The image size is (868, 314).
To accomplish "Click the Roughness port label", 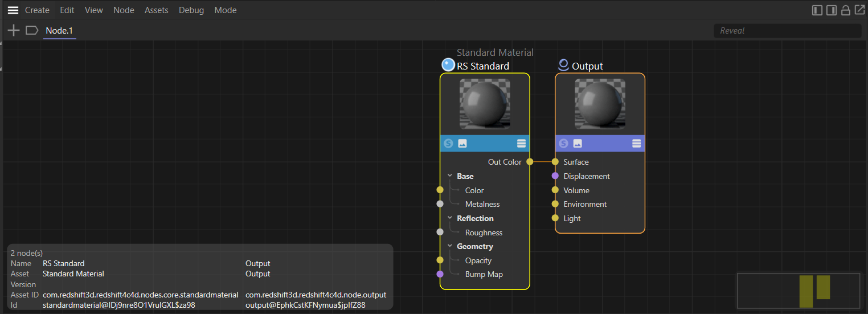I will (484, 233).
